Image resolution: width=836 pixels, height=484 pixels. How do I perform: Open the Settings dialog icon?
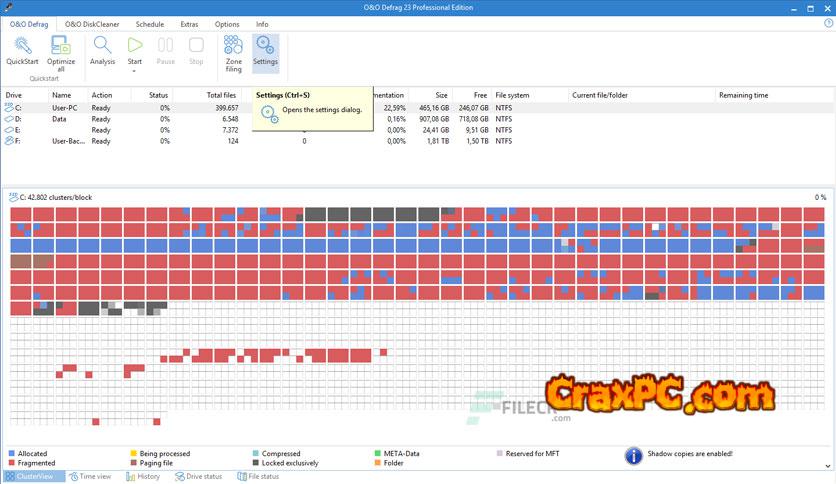(x=265, y=46)
